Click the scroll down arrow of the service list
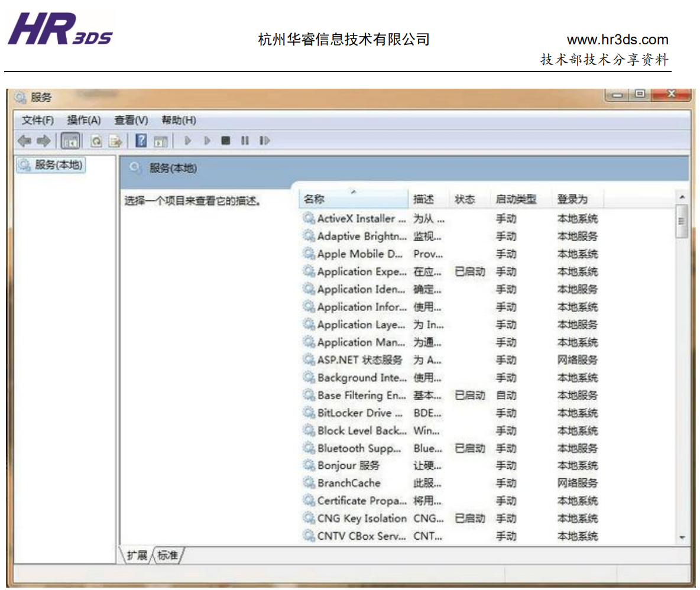 (x=682, y=537)
